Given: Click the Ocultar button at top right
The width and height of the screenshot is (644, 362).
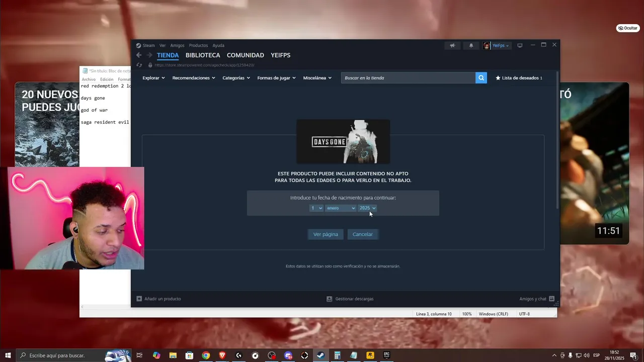Looking at the screenshot, I should [x=628, y=28].
